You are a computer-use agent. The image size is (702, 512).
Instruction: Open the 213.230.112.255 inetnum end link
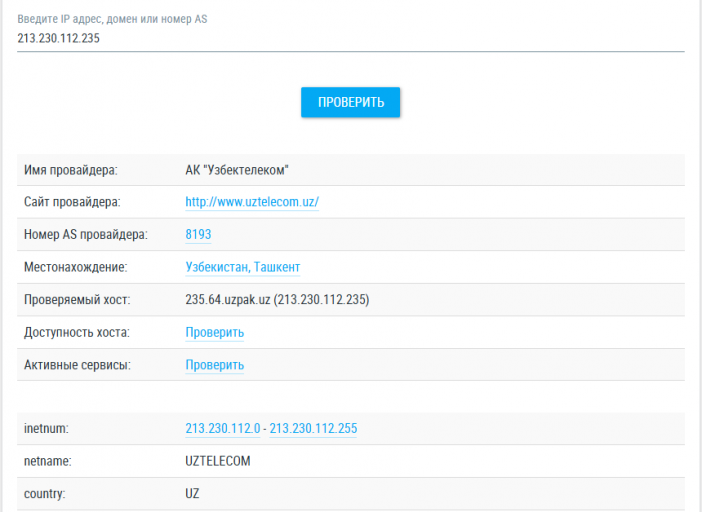313,428
